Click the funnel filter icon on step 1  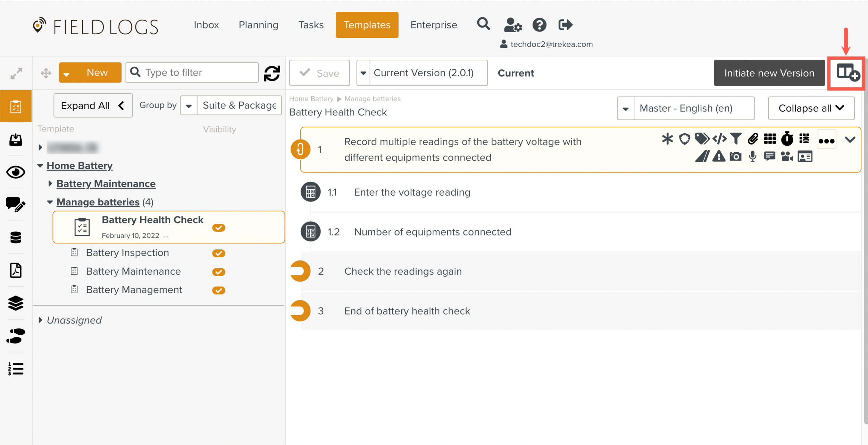[x=736, y=139]
